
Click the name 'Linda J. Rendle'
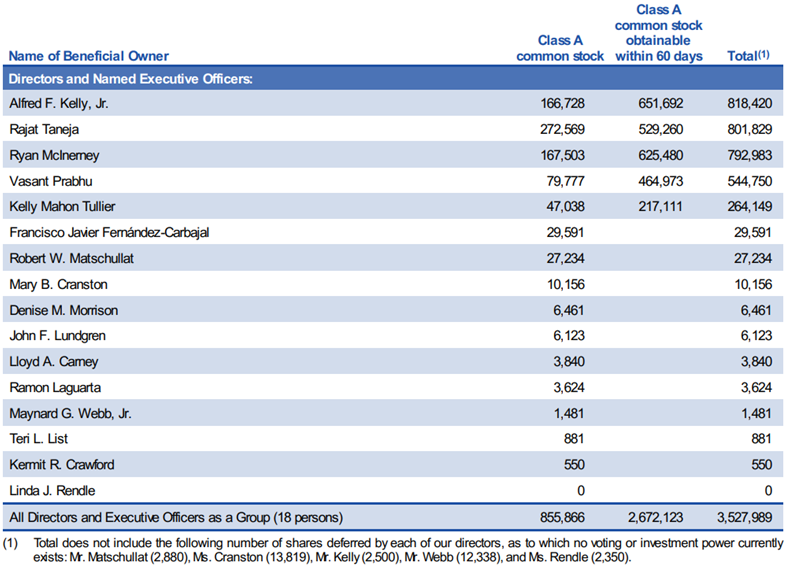(52, 491)
